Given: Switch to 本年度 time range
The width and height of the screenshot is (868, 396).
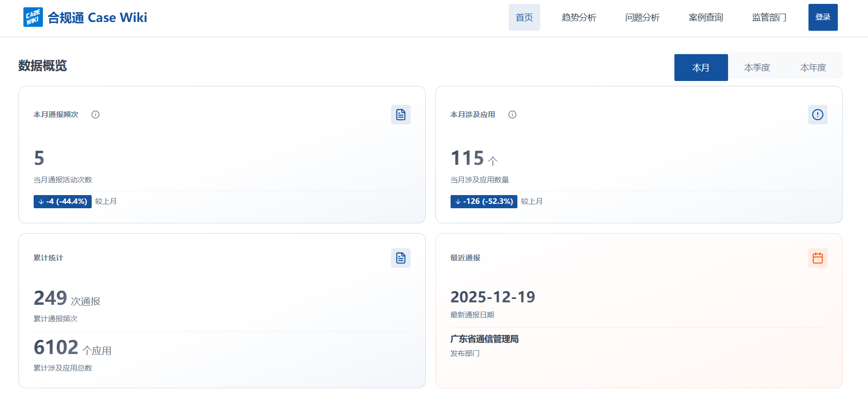Looking at the screenshot, I should [813, 68].
